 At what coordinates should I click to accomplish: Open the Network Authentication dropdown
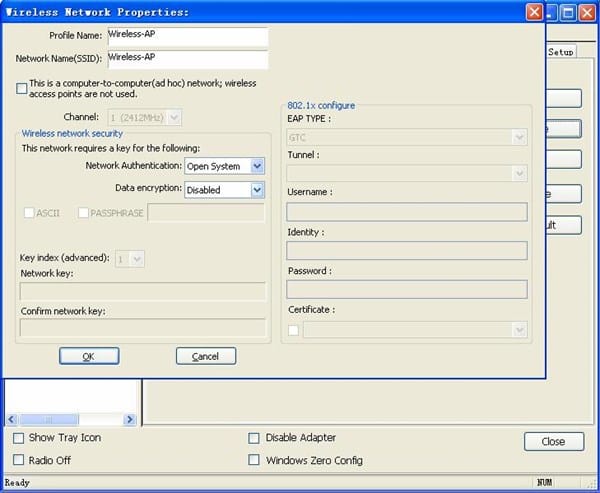pos(257,166)
